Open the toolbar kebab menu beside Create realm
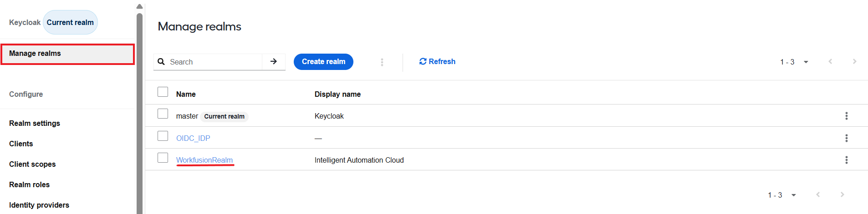 tap(382, 62)
